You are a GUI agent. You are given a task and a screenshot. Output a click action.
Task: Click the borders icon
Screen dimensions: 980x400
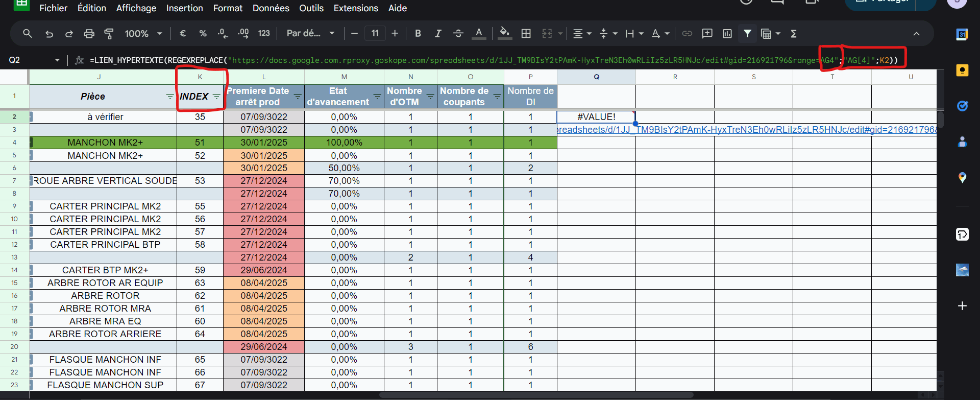(526, 34)
